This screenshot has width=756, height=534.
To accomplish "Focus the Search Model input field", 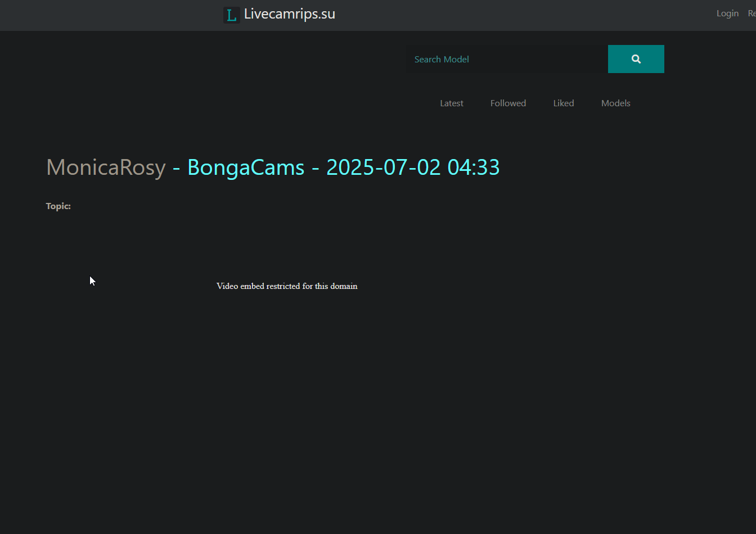I will coord(507,59).
